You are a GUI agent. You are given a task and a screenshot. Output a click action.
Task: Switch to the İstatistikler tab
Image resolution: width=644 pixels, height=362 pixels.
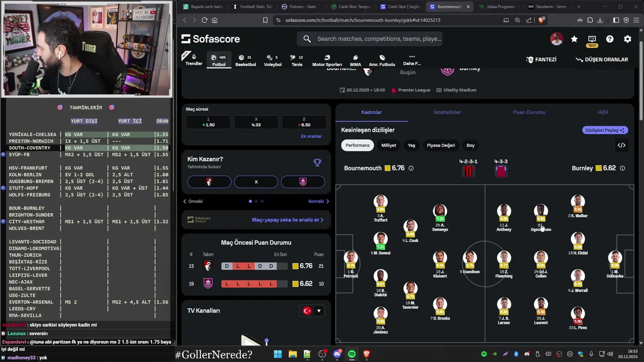447,112
